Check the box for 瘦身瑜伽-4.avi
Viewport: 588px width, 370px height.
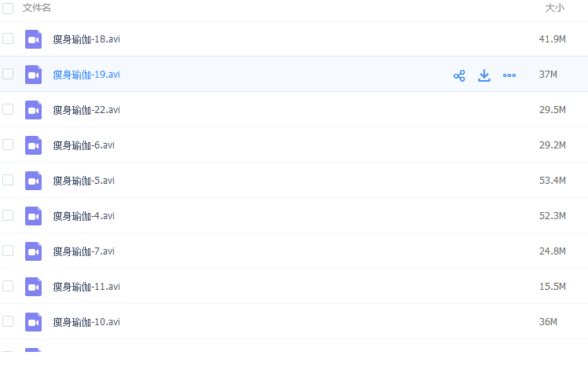(x=8, y=215)
